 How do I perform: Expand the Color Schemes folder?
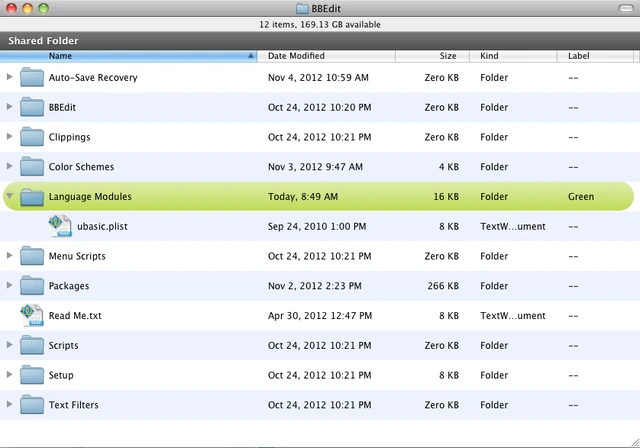(x=9, y=166)
